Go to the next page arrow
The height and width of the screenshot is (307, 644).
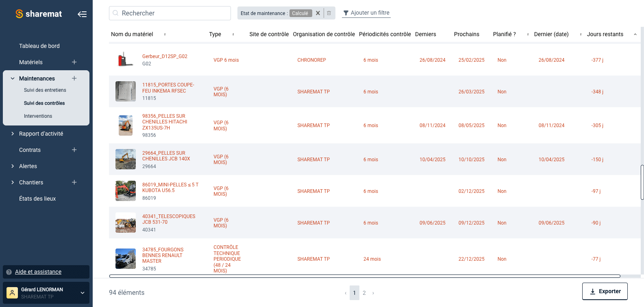click(373, 293)
